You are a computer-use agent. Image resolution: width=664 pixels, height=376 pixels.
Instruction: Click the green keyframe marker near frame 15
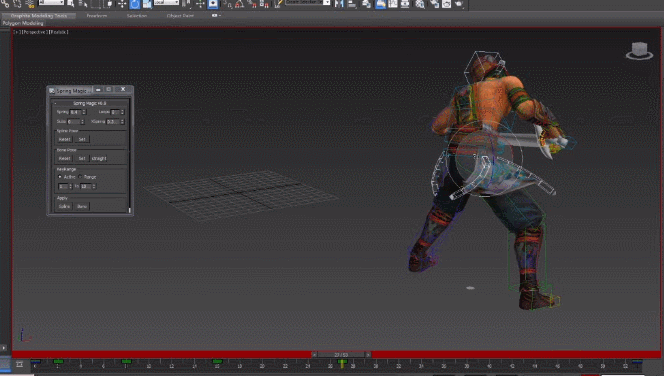tap(217, 361)
